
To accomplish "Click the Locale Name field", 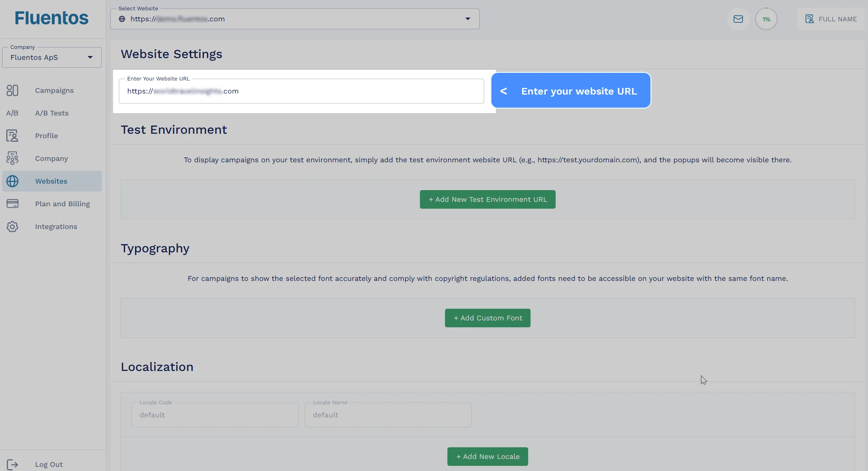I will 388,415.
